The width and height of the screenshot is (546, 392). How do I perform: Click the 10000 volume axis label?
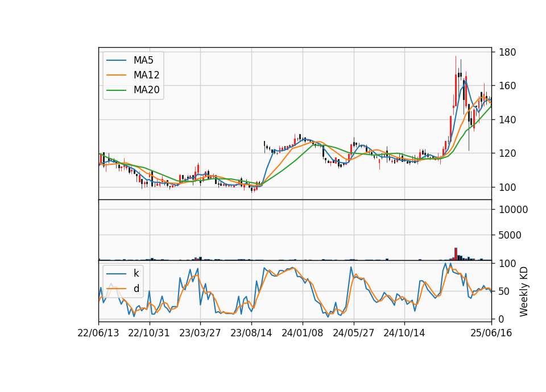coord(513,210)
